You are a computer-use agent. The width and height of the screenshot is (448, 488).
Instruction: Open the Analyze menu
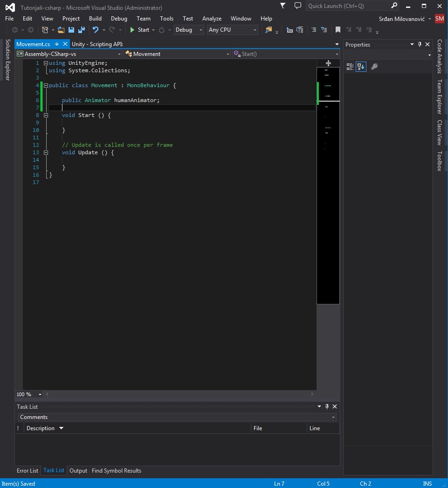[x=212, y=19]
